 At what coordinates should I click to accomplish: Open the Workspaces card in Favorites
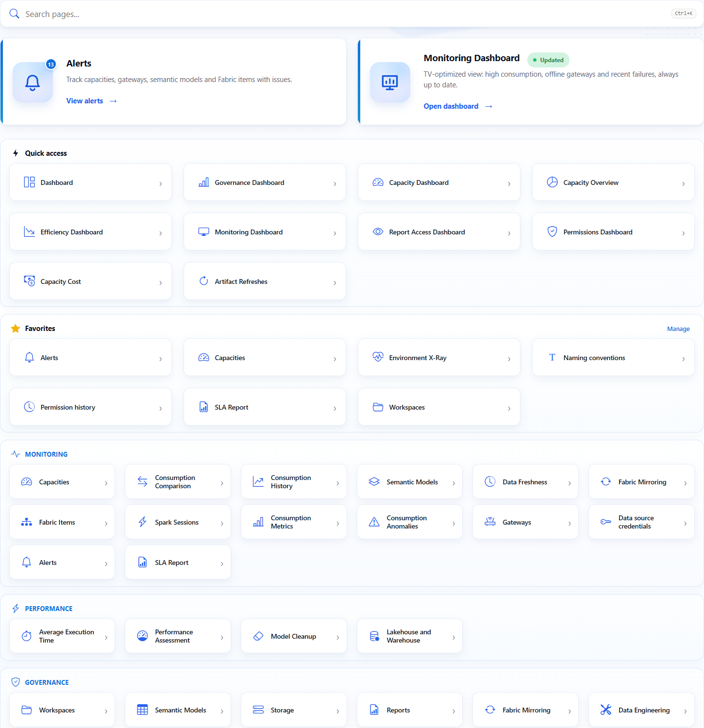tap(439, 407)
